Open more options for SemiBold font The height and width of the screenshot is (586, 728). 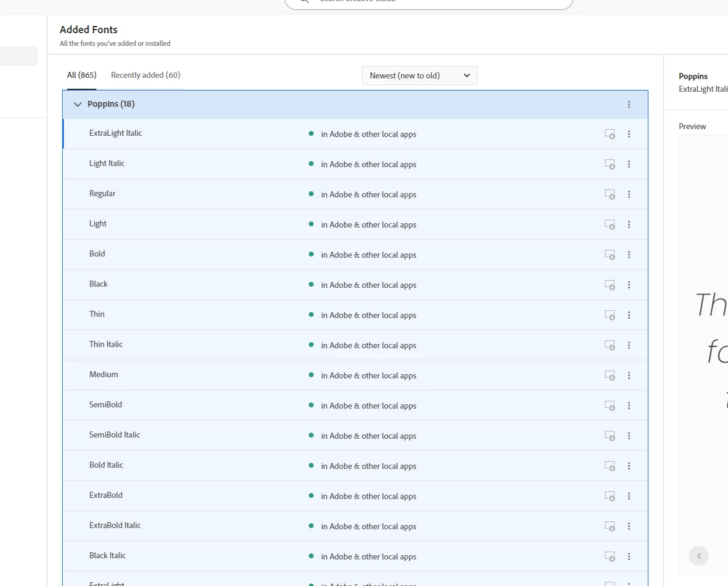[629, 406]
